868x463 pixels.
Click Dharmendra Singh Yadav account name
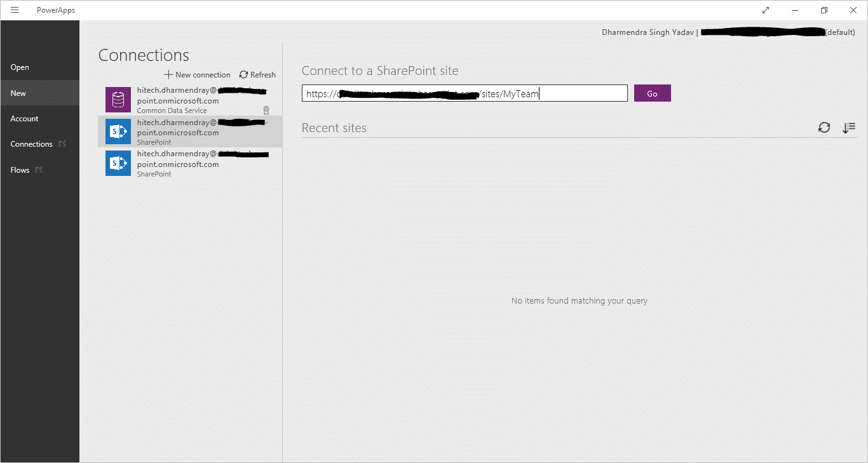[648, 32]
